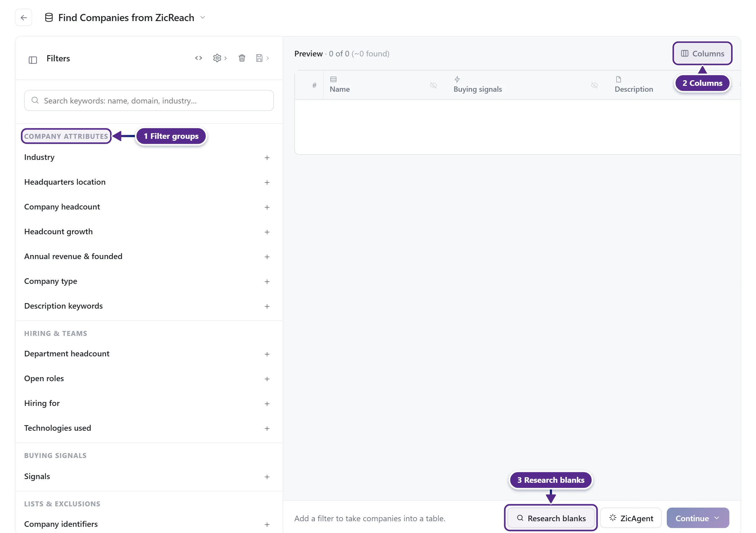This screenshot has width=756, height=533.
Task: Expand the Company headcount filter
Action: tap(267, 207)
